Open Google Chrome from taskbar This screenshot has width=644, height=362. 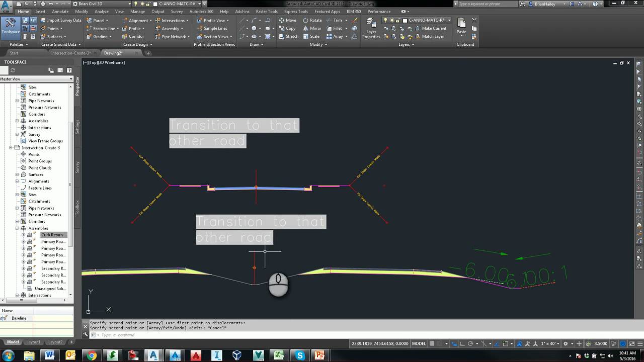point(92,355)
